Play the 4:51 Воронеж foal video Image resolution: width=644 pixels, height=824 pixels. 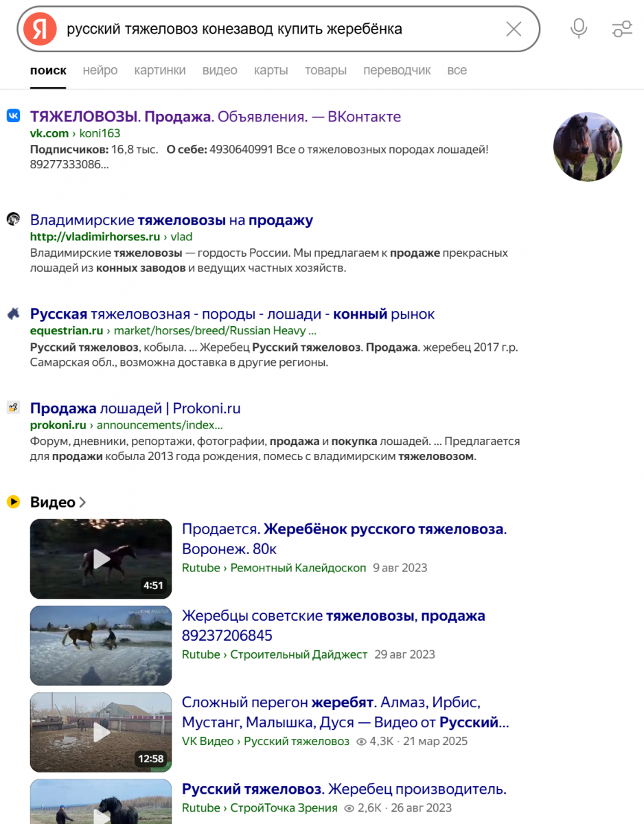coord(101,559)
